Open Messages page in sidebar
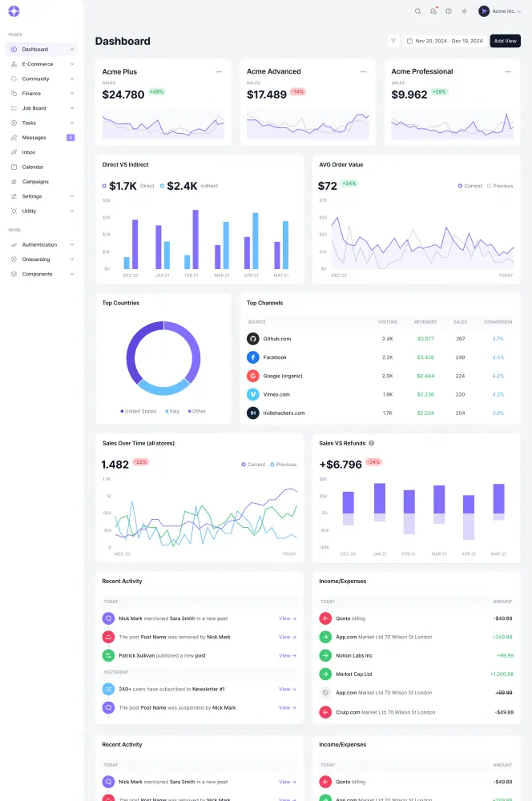Image resolution: width=532 pixels, height=801 pixels. [34, 138]
